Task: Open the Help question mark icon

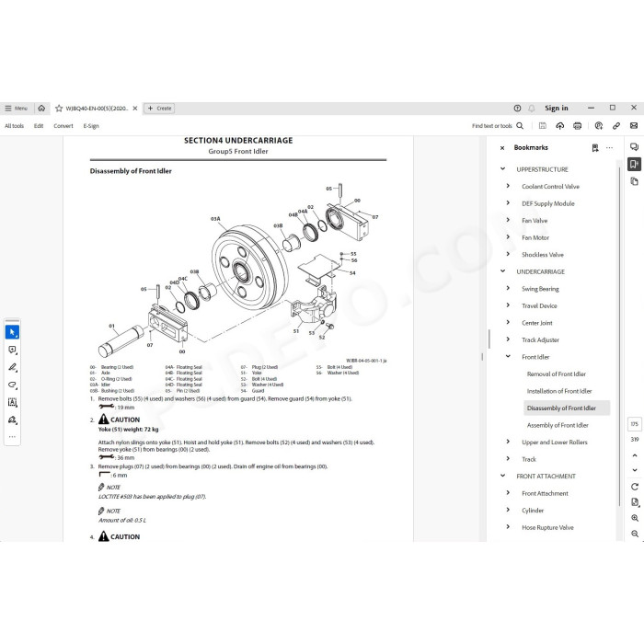Action: pos(517,109)
